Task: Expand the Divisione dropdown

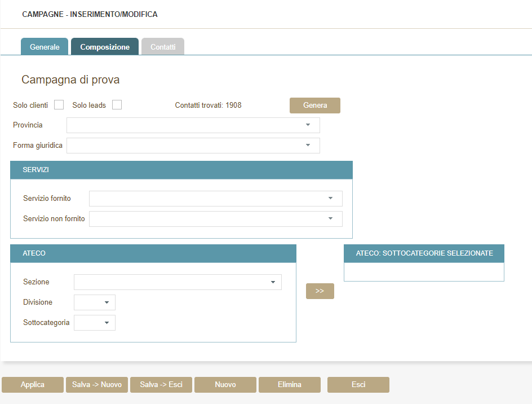Action: click(95, 302)
